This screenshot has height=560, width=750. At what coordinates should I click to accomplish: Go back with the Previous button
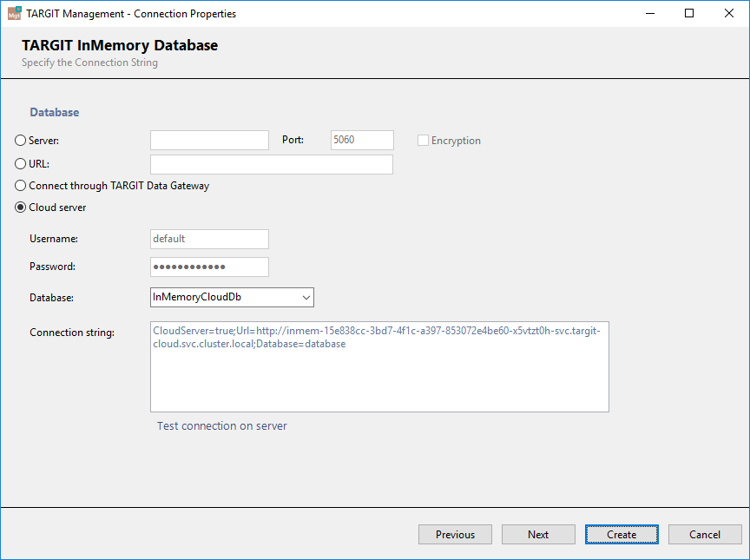click(x=455, y=534)
